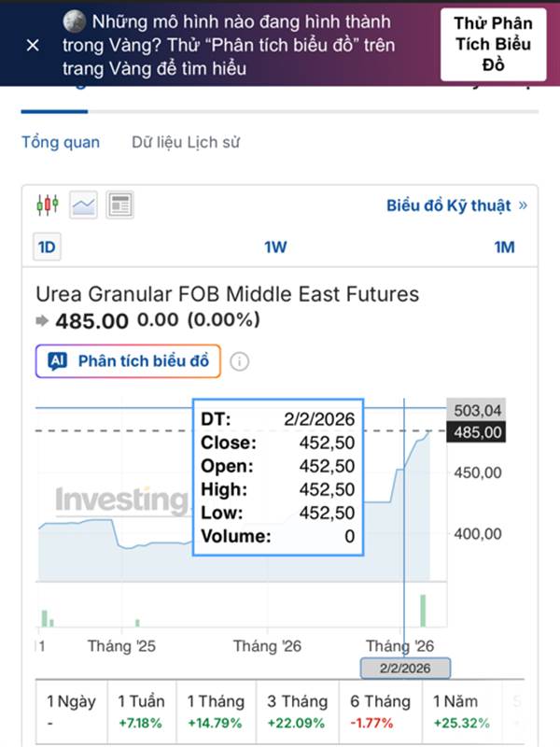Image resolution: width=560 pixels, height=747 pixels.
Task: Open the Biểu đồ Kỹ thuật link
Action: point(456,204)
